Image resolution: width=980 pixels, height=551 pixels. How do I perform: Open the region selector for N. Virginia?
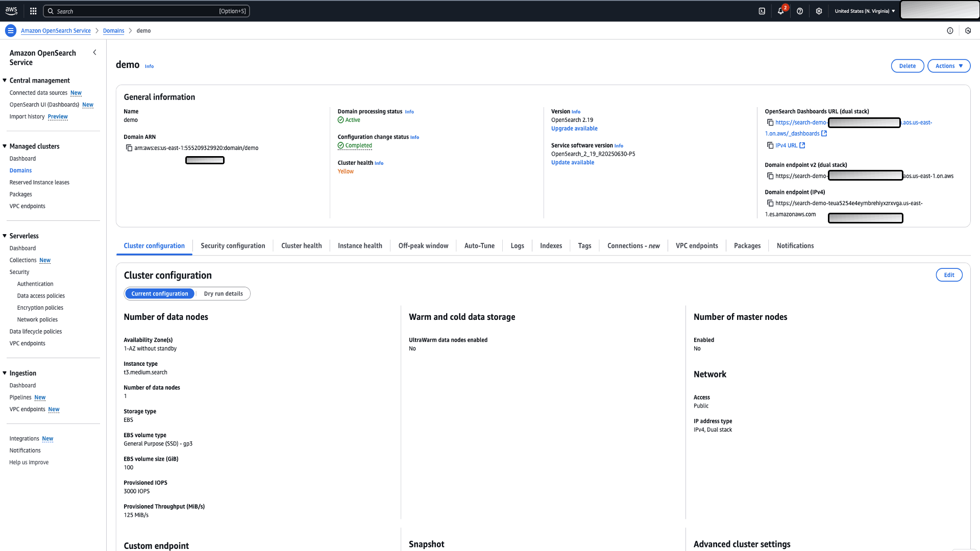point(865,11)
